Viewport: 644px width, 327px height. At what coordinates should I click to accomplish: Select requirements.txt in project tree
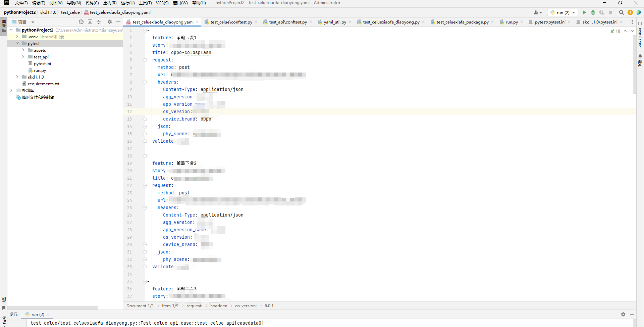pos(44,84)
